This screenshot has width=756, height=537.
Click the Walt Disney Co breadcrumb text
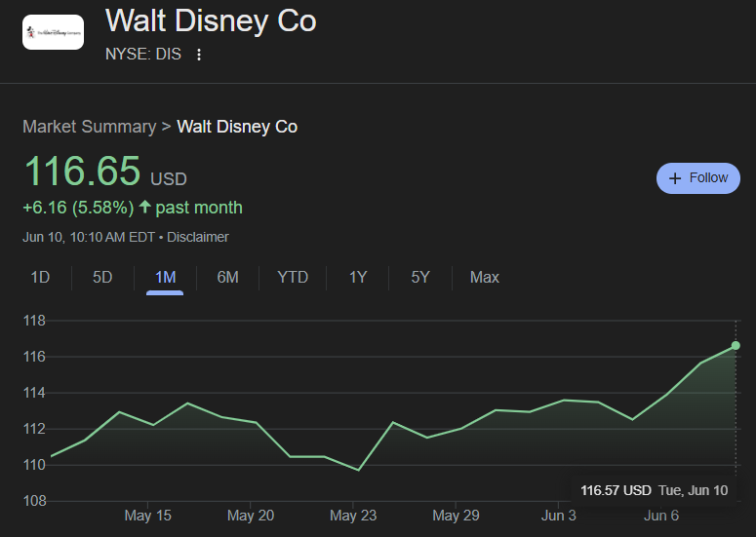coord(237,127)
